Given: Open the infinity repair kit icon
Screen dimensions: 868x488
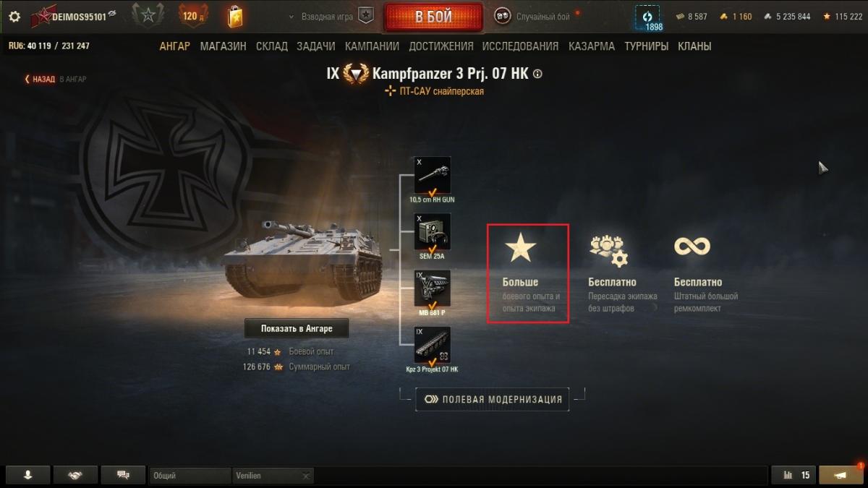Looking at the screenshot, I should click(692, 247).
